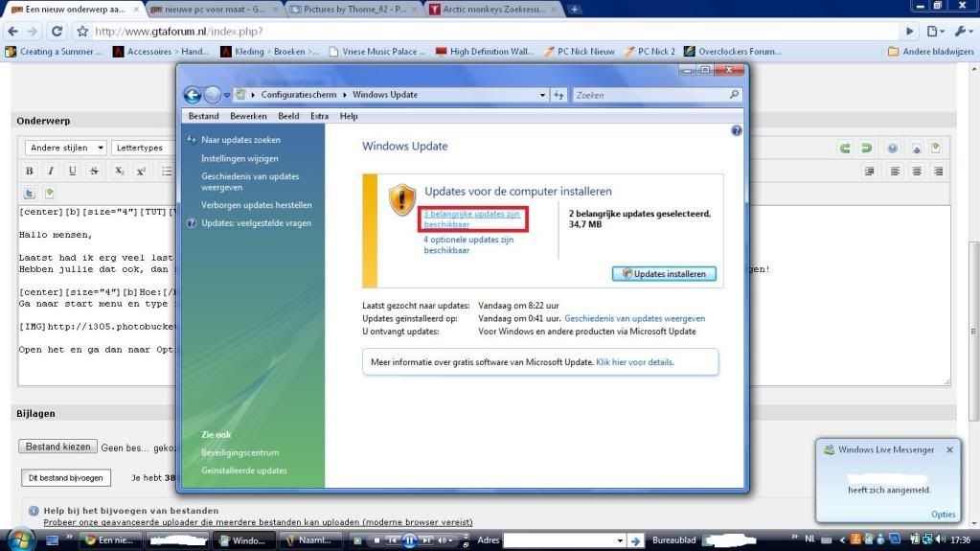Screen dimensions: 980x551
Task: Open the Lettertypes dropdown
Action: [143, 148]
